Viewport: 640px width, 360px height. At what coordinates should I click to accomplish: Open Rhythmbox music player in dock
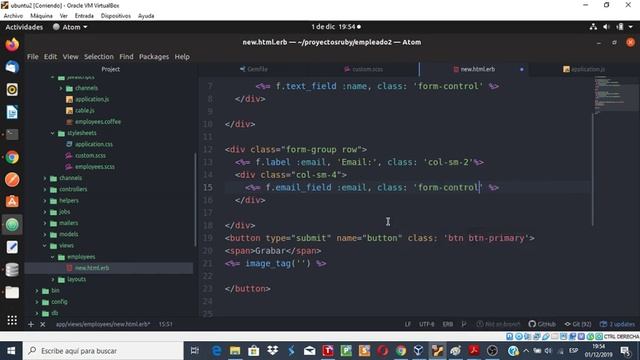[12, 89]
